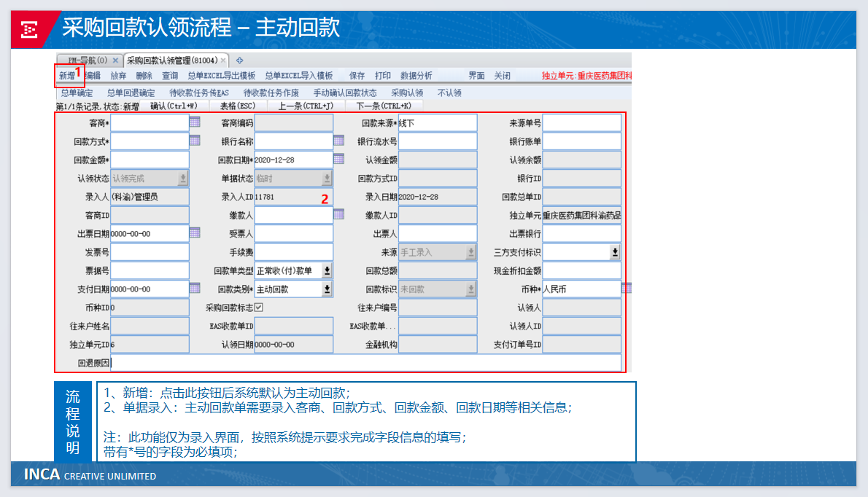
Task: Click 总单EXCEL导入模板 in the toolbar
Action: [299, 76]
